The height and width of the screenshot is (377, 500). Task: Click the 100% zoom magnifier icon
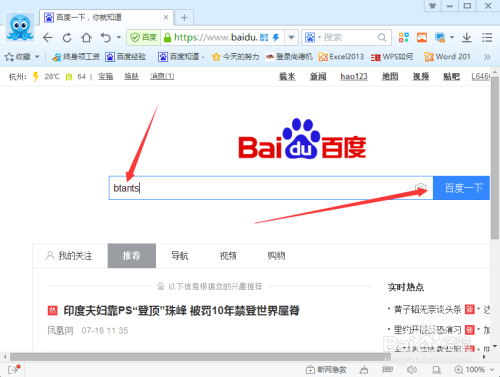point(459,369)
